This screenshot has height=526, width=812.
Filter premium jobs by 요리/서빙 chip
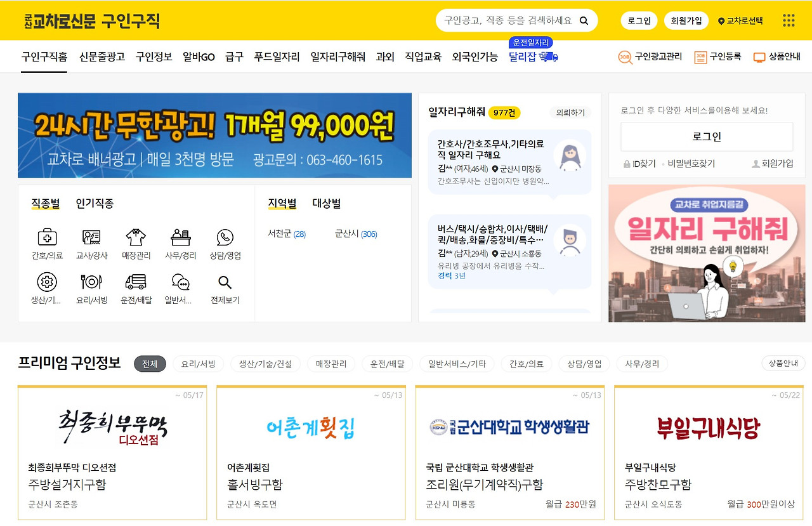tap(198, 364)
